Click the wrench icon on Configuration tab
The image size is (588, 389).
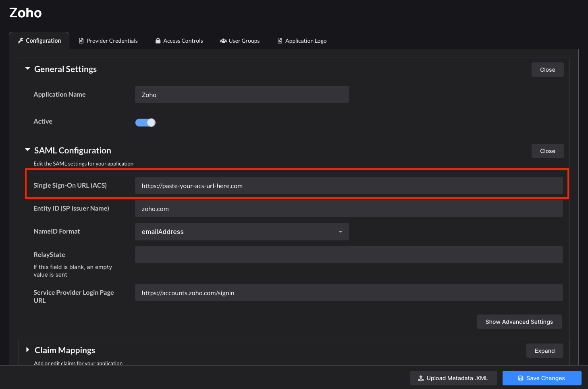click(x=21, y=41)
